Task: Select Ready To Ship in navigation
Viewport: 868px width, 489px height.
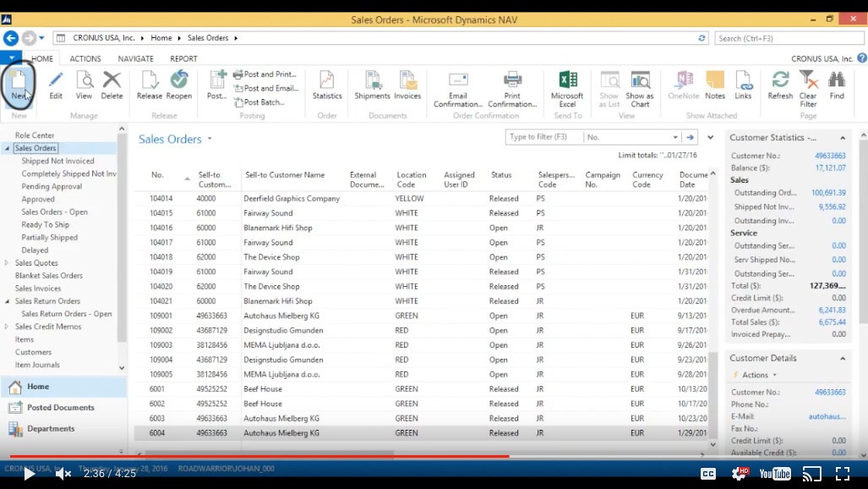Action: [46, 224]
